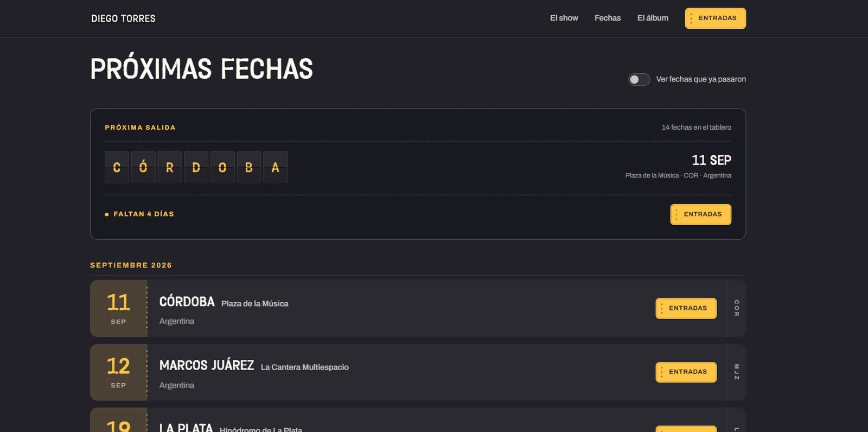868x432 pixels.
Task: Select the MARCOS JUÁREZ city name
Action: pyautogui.click(x=207, y=365)
